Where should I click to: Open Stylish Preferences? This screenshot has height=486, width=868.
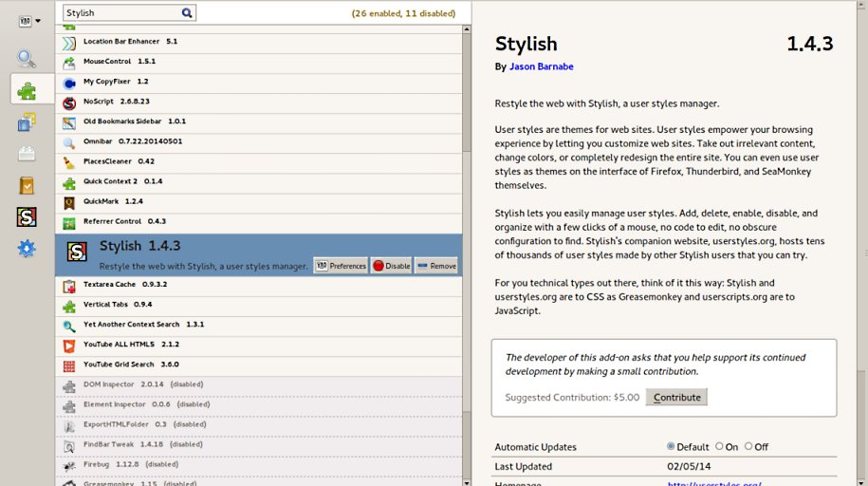coord(341,266)
